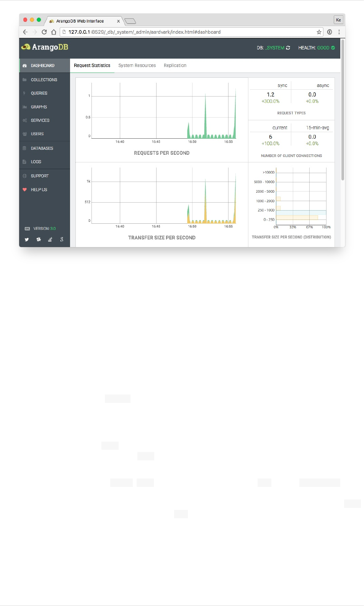Click the current connections value 6
Viewport: 364px width, 606px height.
271,137
